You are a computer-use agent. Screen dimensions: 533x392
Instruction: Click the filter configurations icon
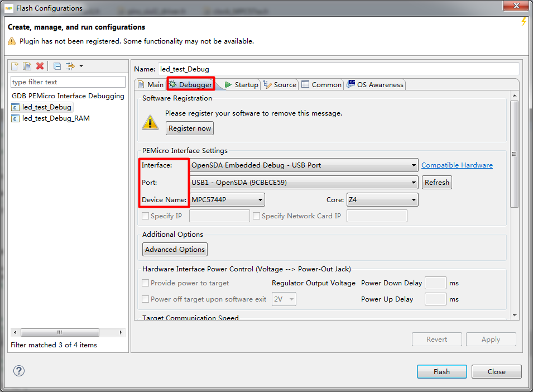point(70,66)
